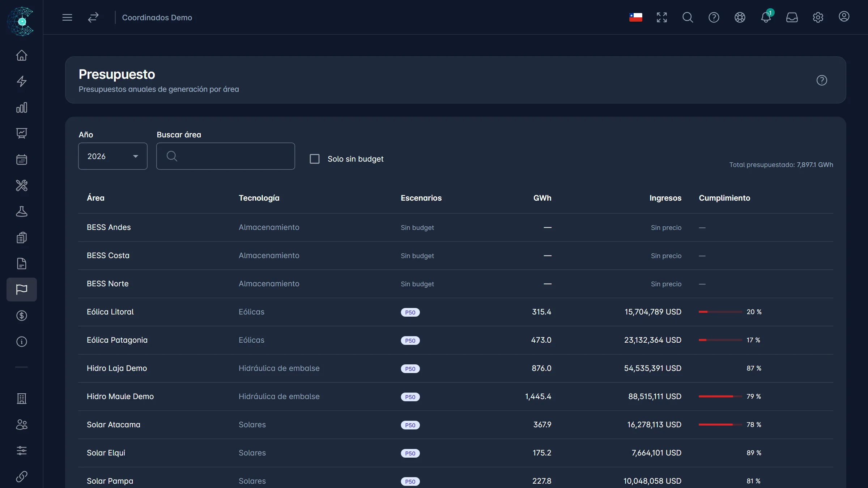
Task: Click the Cumplimiento column header
Action: pyautogui.click(x=724, y=198)
